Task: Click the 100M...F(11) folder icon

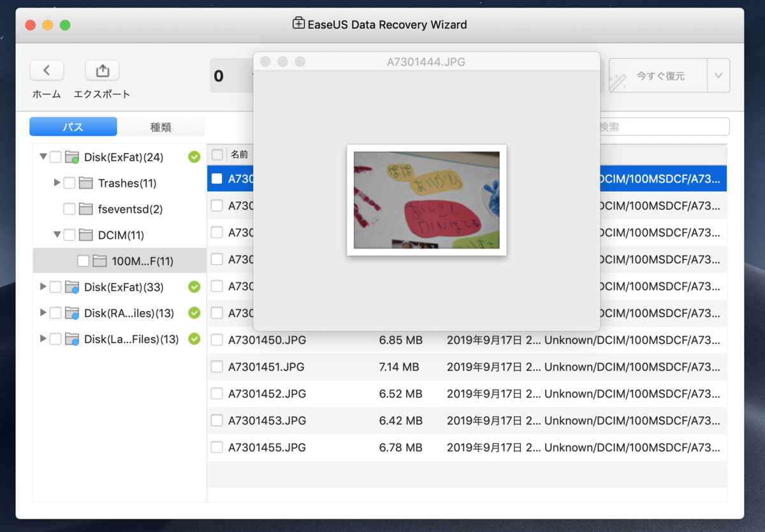Action: click(99, 261)
